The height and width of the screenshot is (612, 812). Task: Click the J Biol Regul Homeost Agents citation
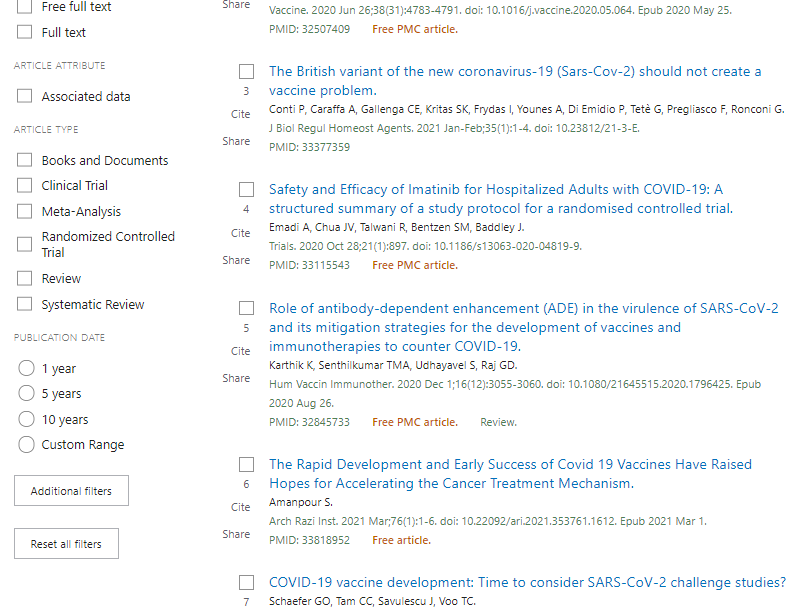coord(454,128)
